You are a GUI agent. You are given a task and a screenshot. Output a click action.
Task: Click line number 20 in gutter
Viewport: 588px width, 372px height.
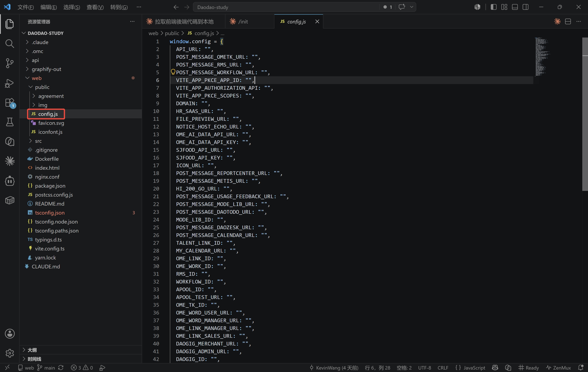[156, 189]
